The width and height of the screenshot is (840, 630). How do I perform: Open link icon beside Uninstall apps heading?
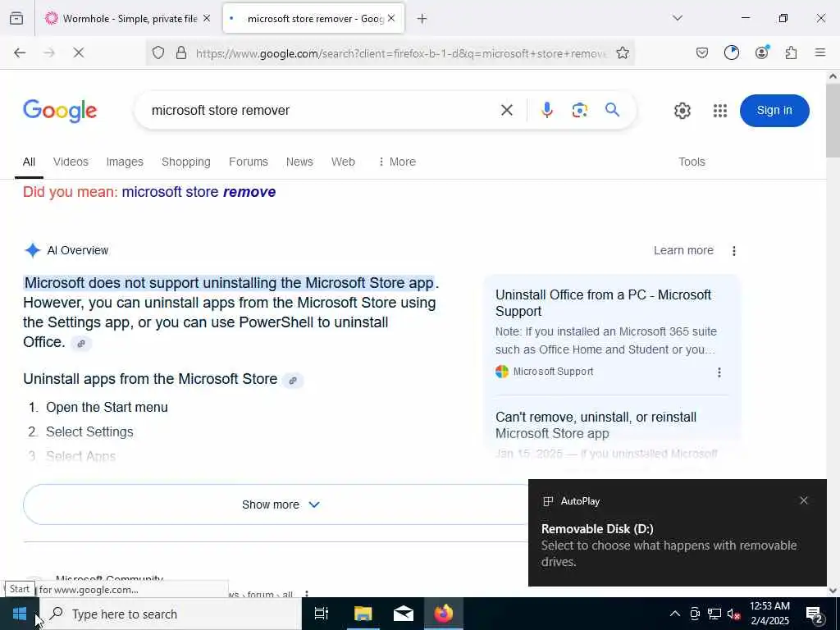293,381
